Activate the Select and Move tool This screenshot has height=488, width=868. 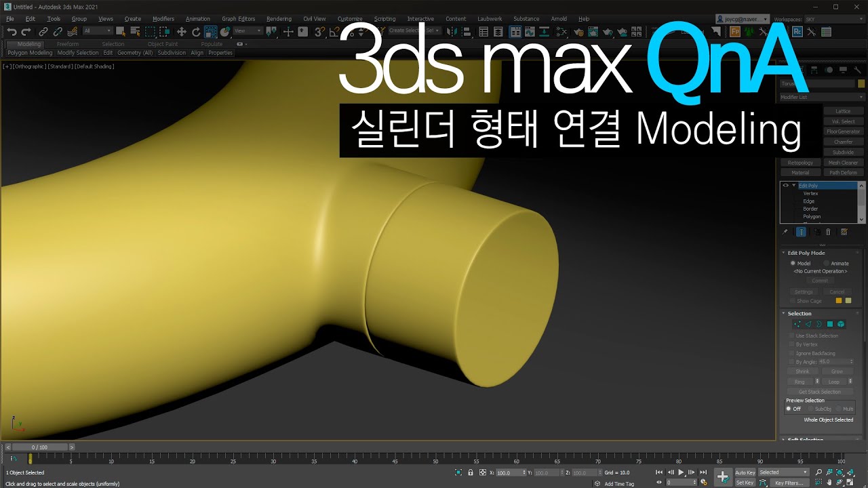point(181,31)
